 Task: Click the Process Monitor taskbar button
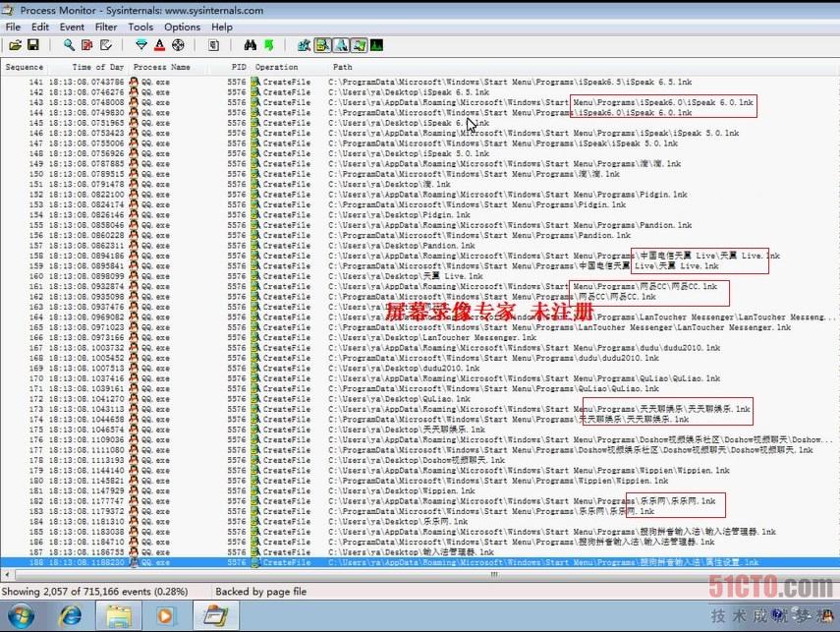(215, 616)
